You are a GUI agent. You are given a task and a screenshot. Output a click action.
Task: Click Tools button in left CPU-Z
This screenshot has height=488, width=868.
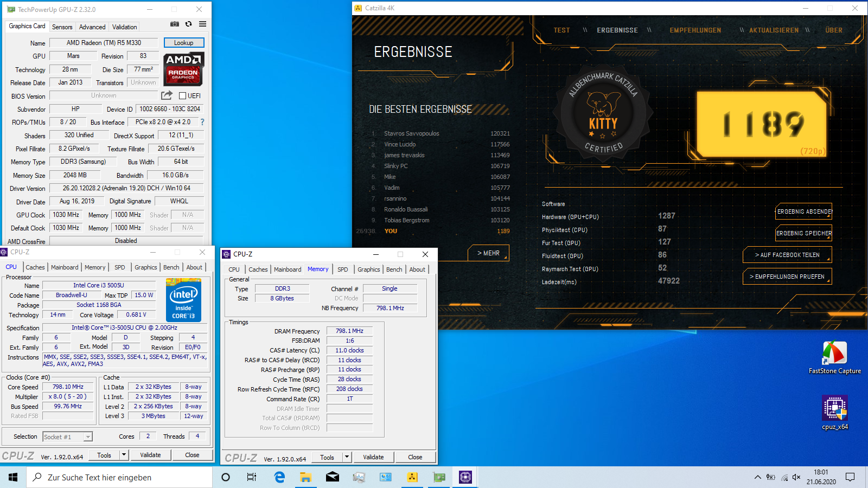(104, 455)
